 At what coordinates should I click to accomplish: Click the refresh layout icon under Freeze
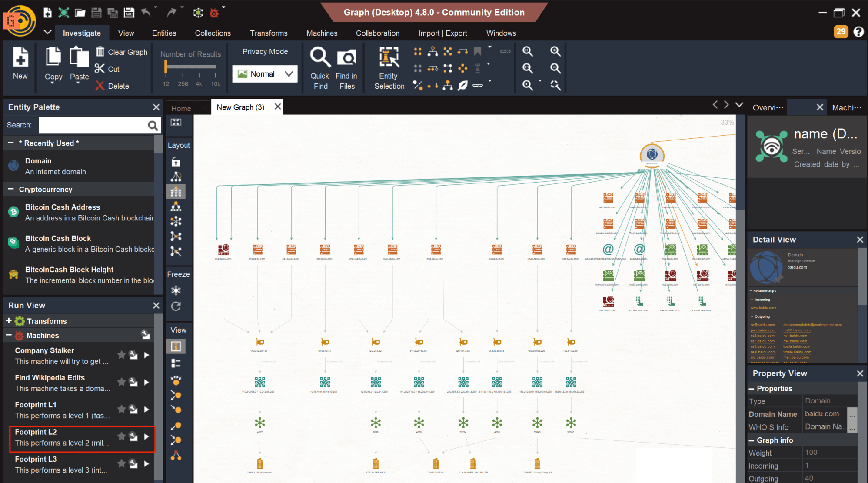tap(176, 306)
